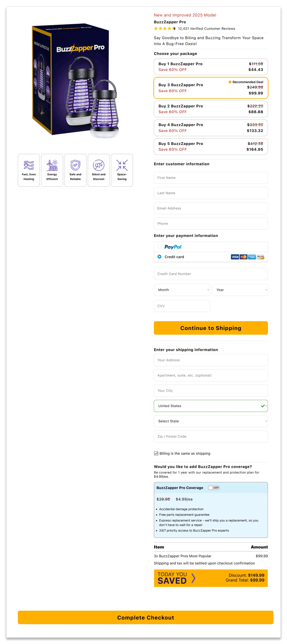This screenshot has height=644, width=287.
Task: Click the Visa card logo
Action: click(235, 257)
